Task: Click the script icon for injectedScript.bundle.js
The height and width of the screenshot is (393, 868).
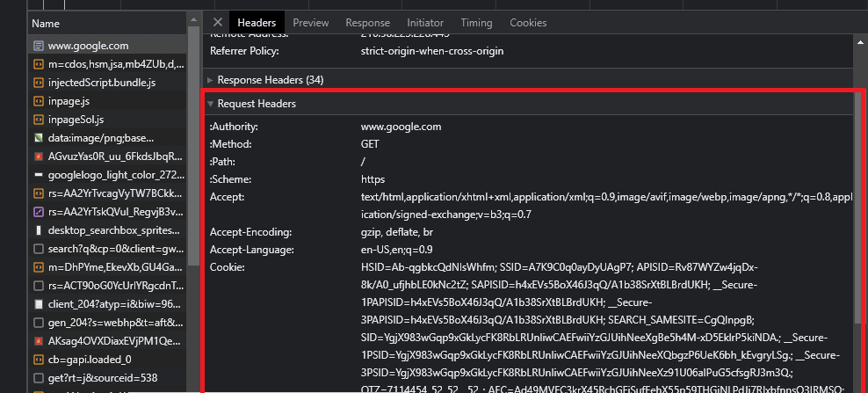Action: click(38, 84)
